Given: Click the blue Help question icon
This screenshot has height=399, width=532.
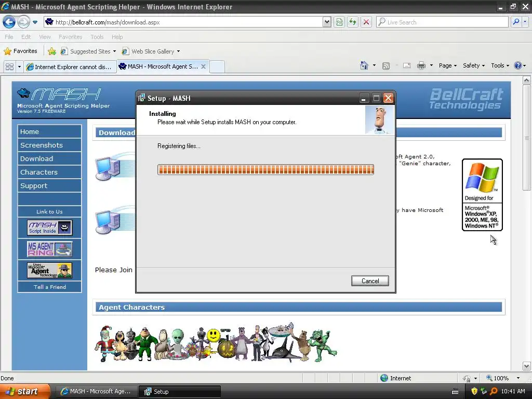Looking at the screenshot, I should coord(518,65).
